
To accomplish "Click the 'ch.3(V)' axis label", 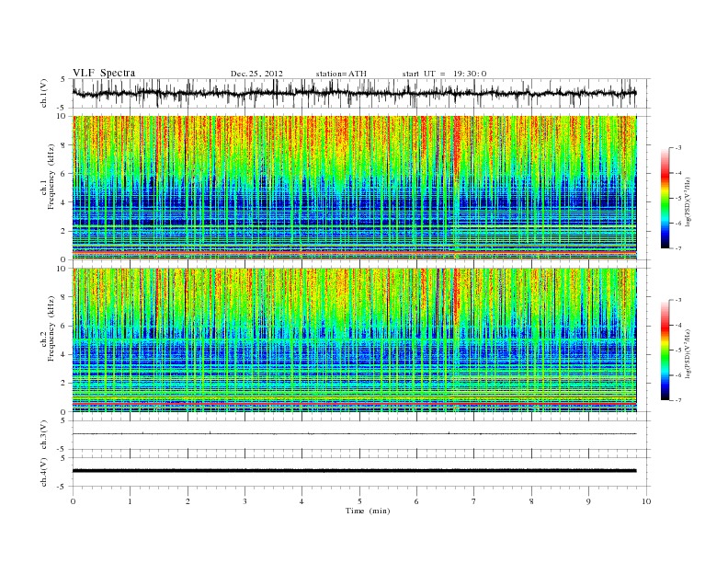I will pyautogui.click(x=44, y=435).
